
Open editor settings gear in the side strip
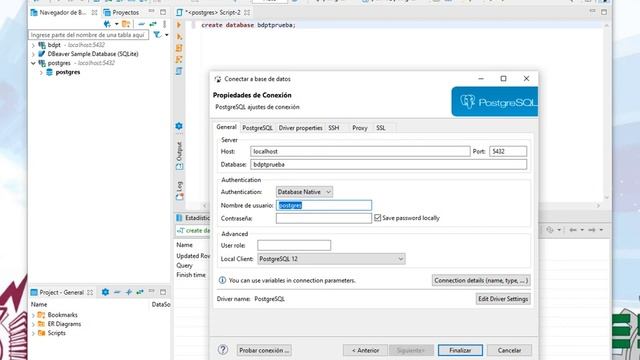tap(179, 126)
